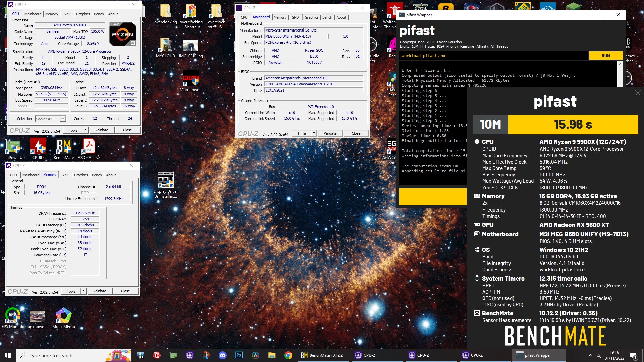
Task: Expand Tools dropdown arrow in Memory window
Action: pos(83,291)
